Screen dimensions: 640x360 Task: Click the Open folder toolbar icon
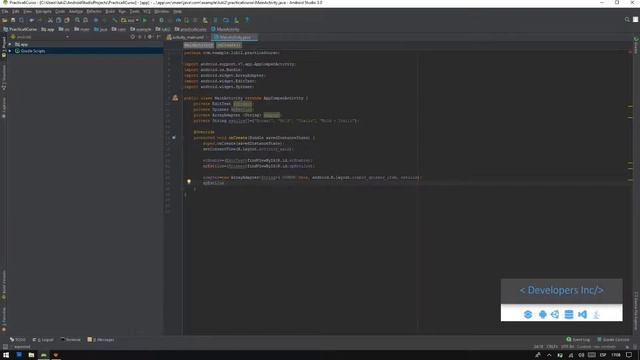tap(5, 20)
